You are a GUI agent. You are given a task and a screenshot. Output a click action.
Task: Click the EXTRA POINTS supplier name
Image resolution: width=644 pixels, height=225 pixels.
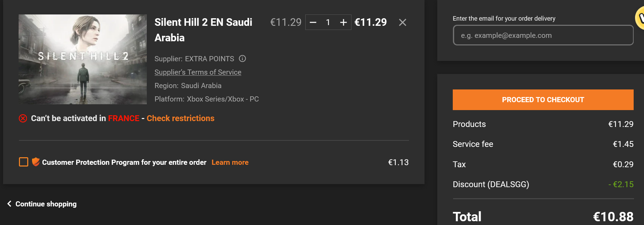click(209, 59)
